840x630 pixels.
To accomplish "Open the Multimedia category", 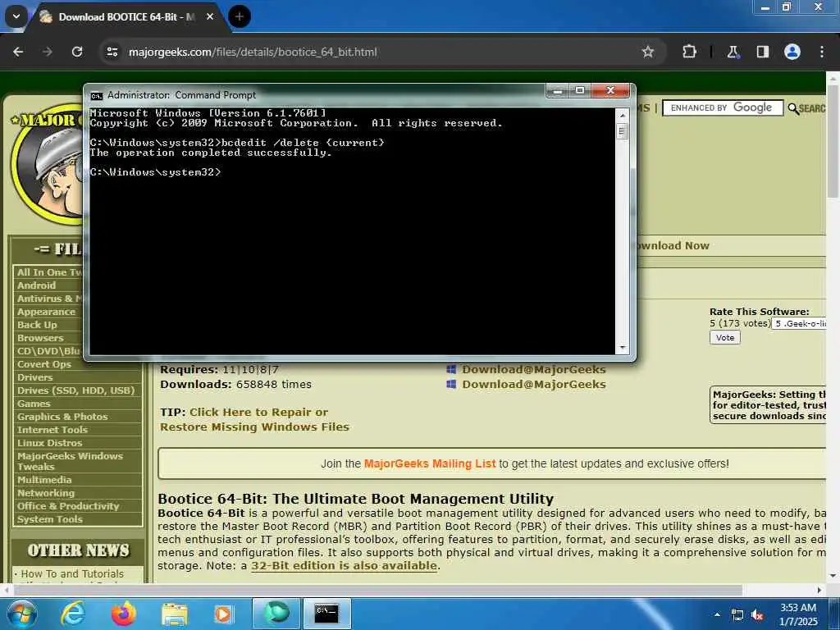I will point(44,480).
